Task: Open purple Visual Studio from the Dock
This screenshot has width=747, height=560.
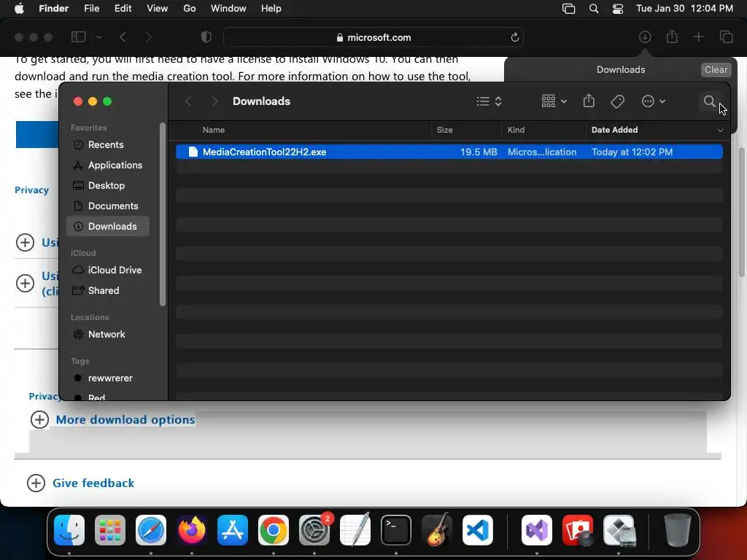Action: (537, 529)
